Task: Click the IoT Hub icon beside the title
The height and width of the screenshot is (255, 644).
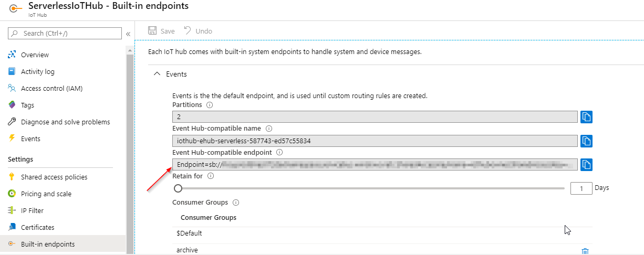Action: [x=16, y=9]
